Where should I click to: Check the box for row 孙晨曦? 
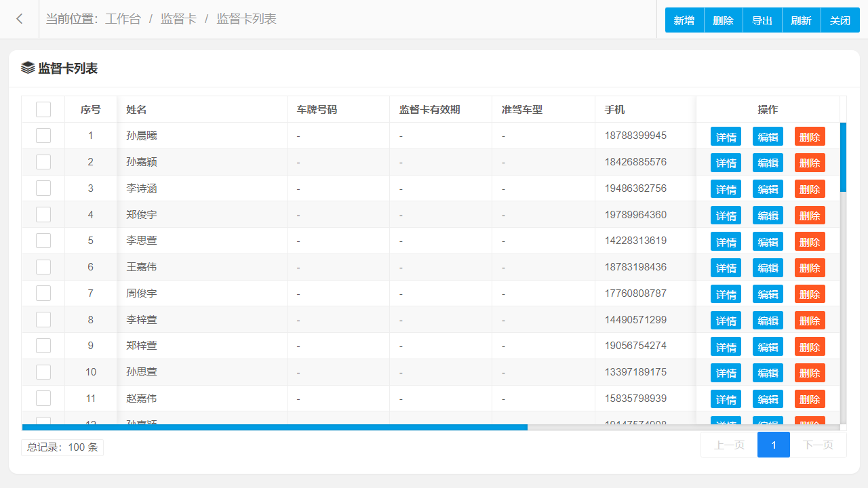[43, 136]
